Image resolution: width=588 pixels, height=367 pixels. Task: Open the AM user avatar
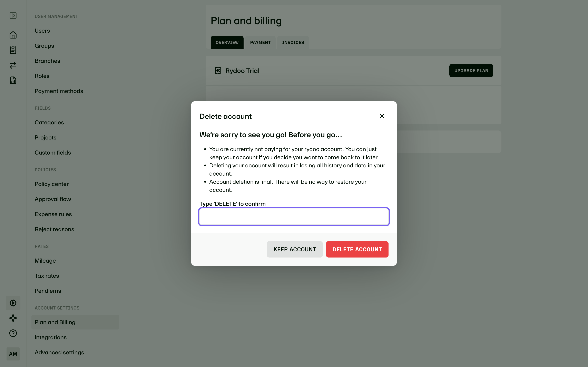click(x=13, y=354)
